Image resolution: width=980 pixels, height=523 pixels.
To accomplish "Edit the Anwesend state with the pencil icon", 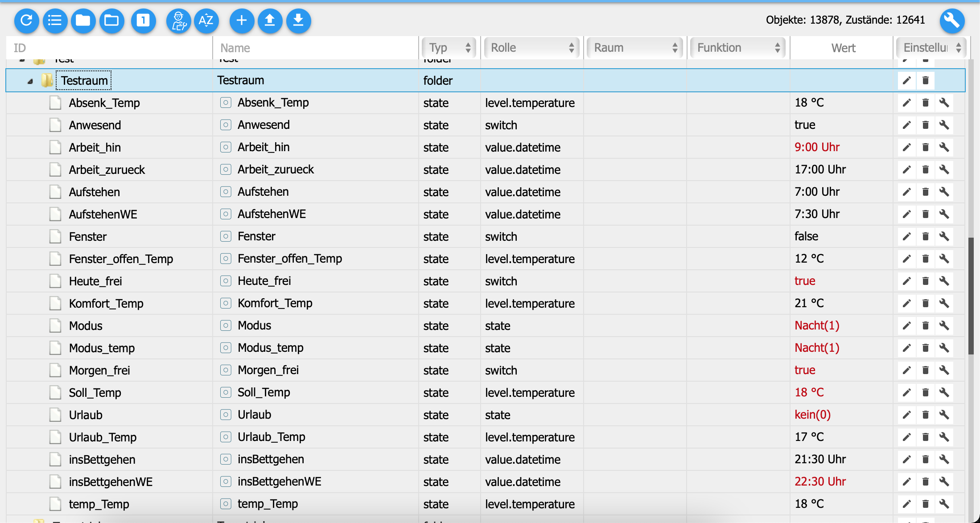I will click(x=906, y=125).
